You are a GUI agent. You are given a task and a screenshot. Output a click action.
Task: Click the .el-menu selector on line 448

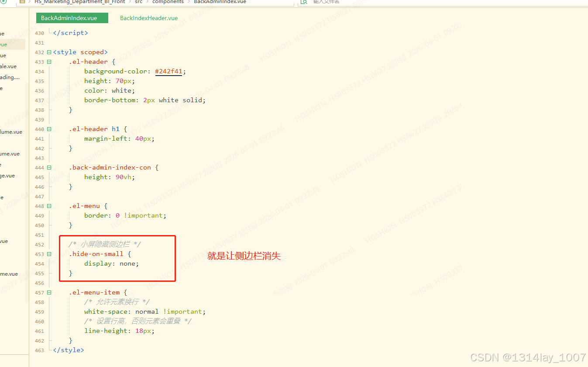coord(84,206)
